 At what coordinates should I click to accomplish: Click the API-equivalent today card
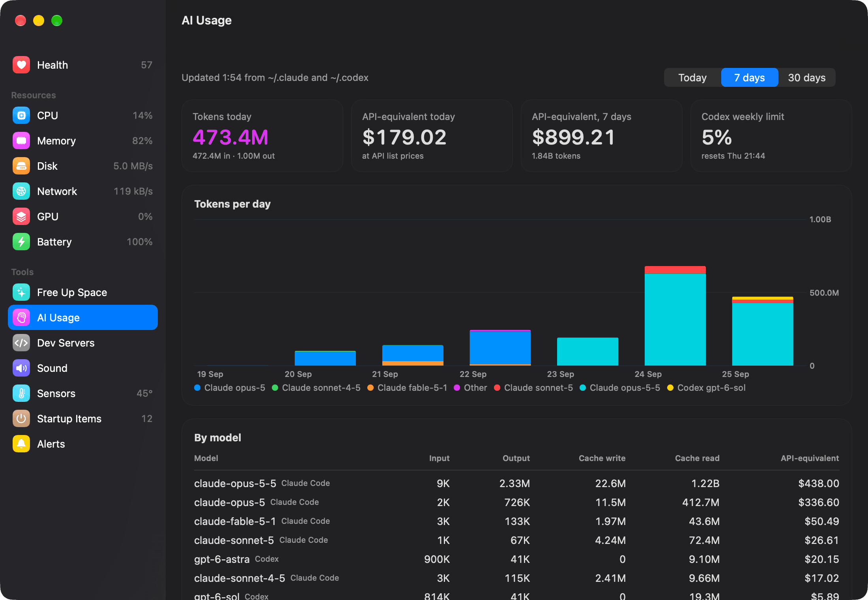click(432, 136)
